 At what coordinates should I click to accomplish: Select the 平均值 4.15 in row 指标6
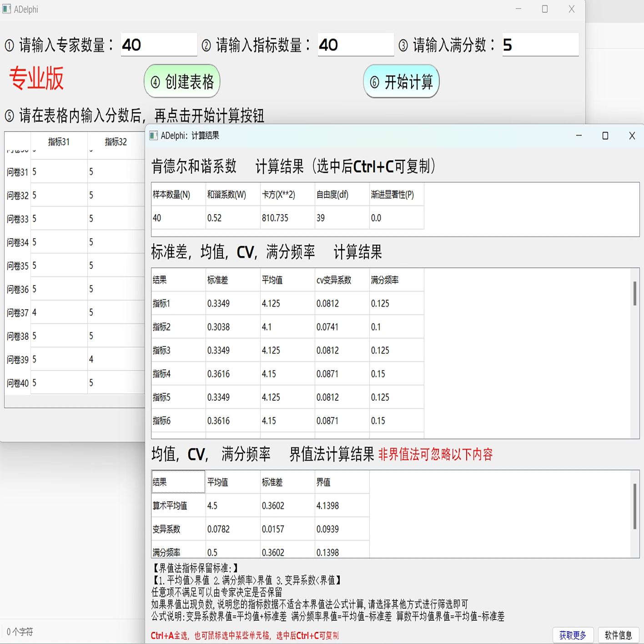287,421
